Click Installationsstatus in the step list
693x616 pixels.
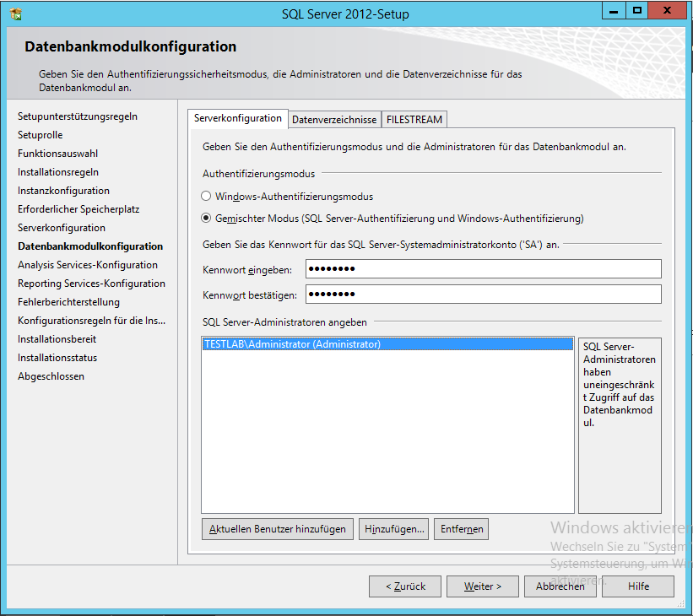pyautogui.click(x=57, y=358)
